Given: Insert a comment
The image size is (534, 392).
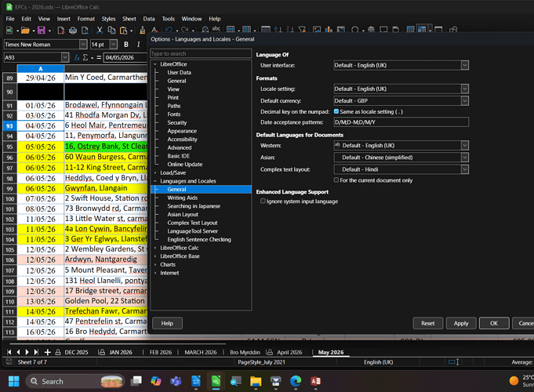Looking at the screenshot, I should click(x=383, y=30).
